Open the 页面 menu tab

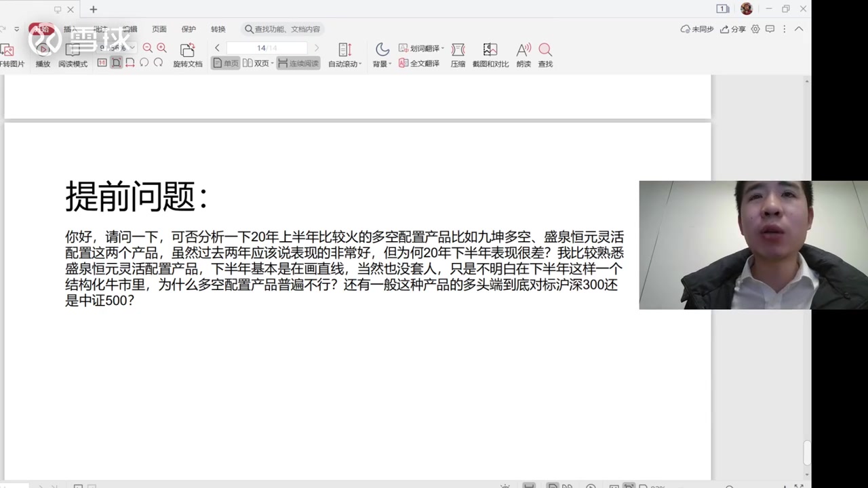pyautogui.click(x=159, y=29)
